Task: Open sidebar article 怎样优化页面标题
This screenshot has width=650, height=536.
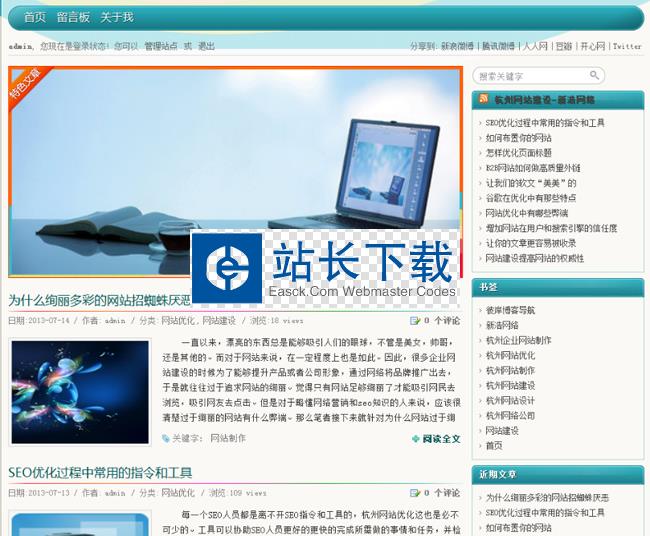Action: coord(518,153)
